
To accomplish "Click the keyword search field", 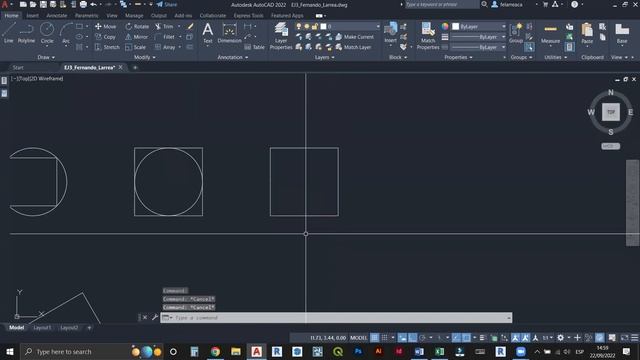I will (x=442, y=4).
